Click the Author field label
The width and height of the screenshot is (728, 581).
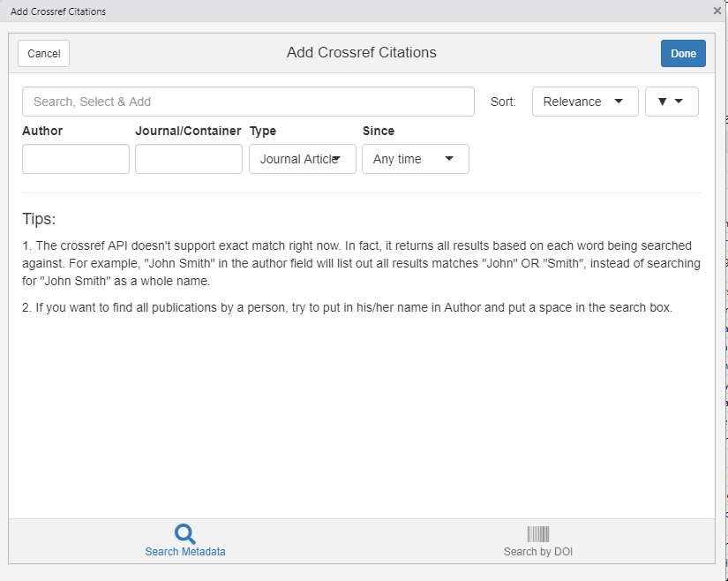coord(42,131)
